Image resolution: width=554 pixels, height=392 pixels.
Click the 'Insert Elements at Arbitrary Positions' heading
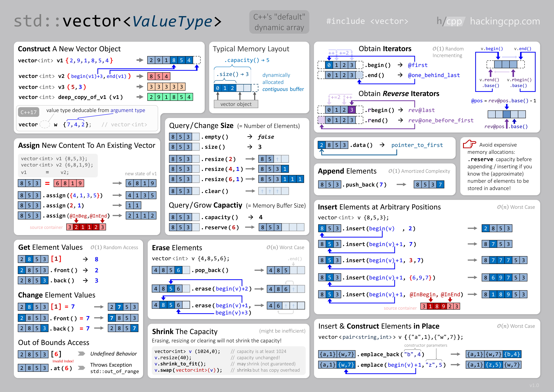coord(379,207)
